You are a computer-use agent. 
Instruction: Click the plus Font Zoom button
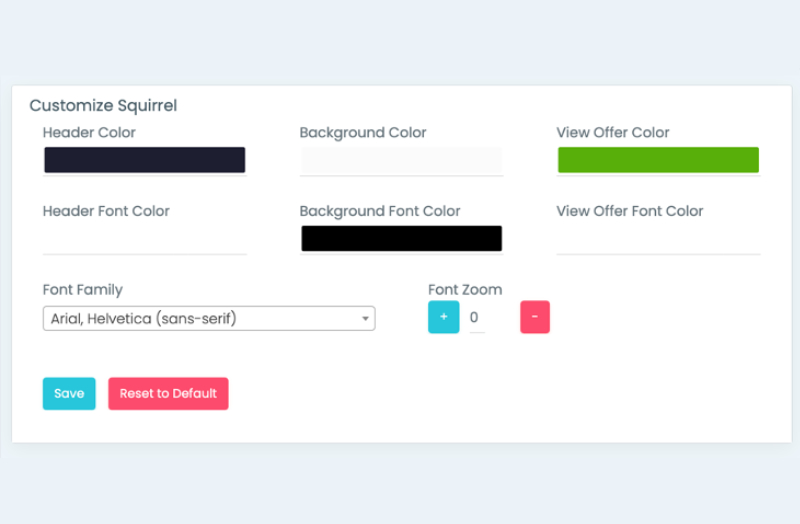[443, 317]
